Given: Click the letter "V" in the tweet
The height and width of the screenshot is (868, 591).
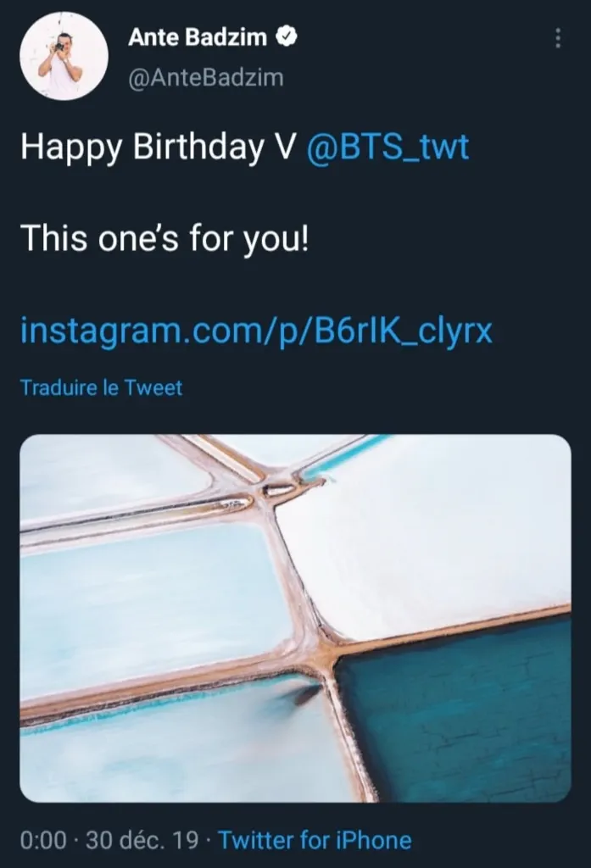Looking at the screenshot, I should (x=284, y=147).
